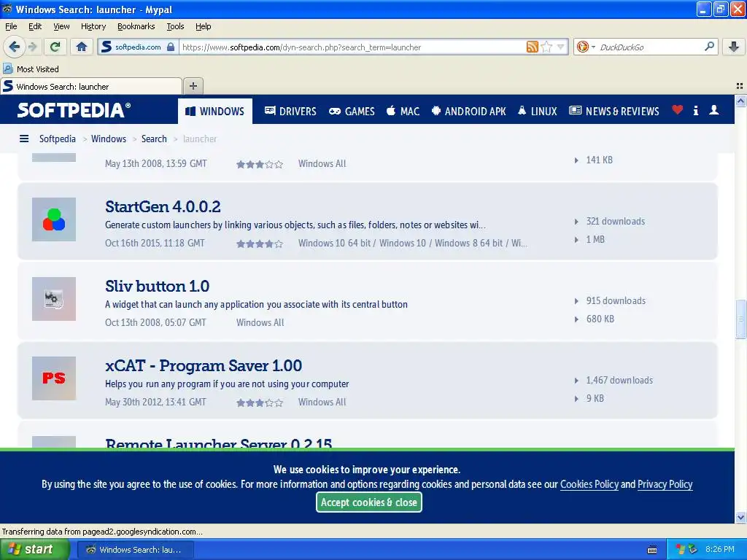Open the address bar history dropdown arrow

561,47
